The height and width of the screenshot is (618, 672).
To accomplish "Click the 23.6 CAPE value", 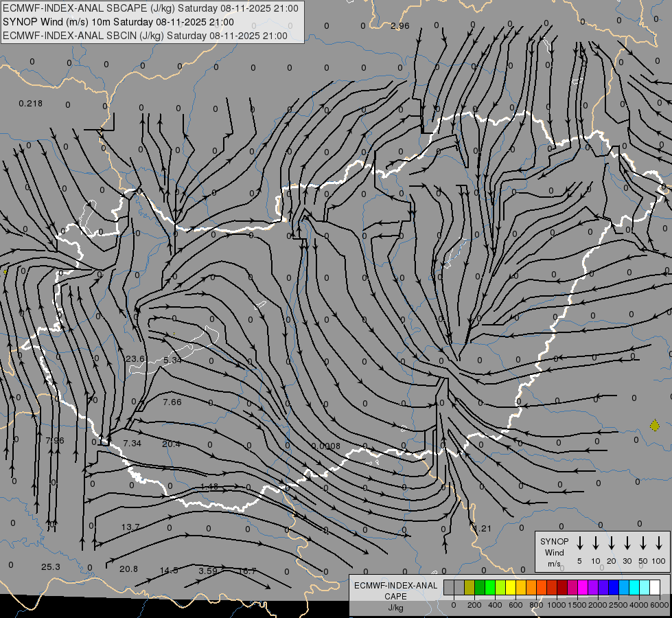I will tap(135, 358).
